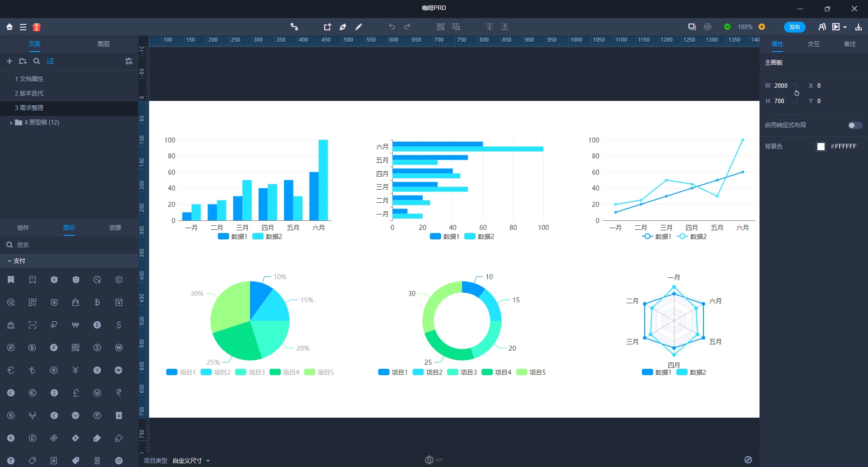Switch to the 交互 tab

coord(814,44)
